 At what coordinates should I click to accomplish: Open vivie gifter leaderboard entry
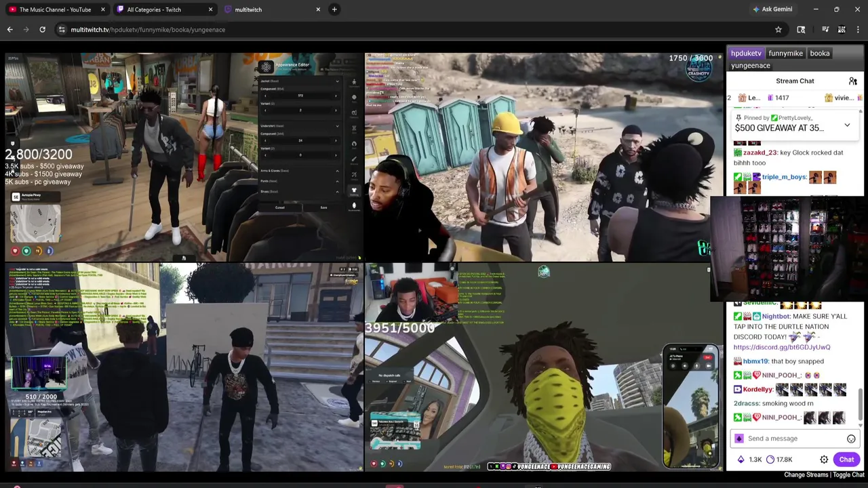click(x=839, y=98)
